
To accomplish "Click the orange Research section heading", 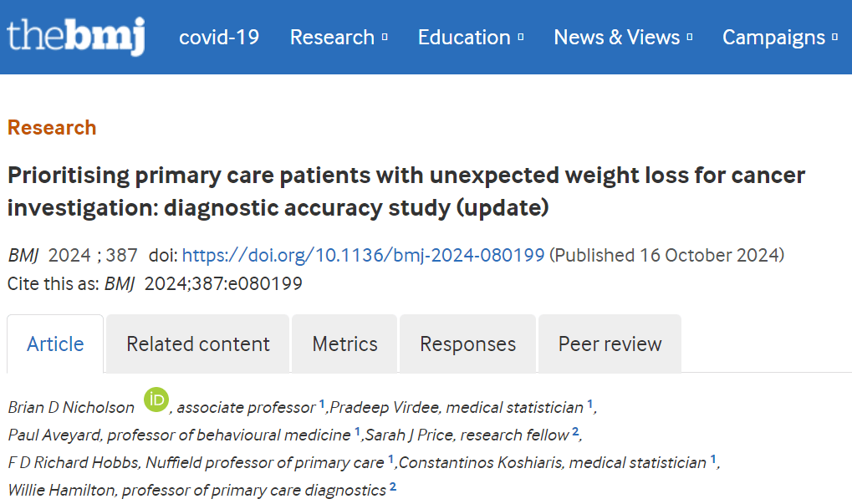I will pos(52,128).
